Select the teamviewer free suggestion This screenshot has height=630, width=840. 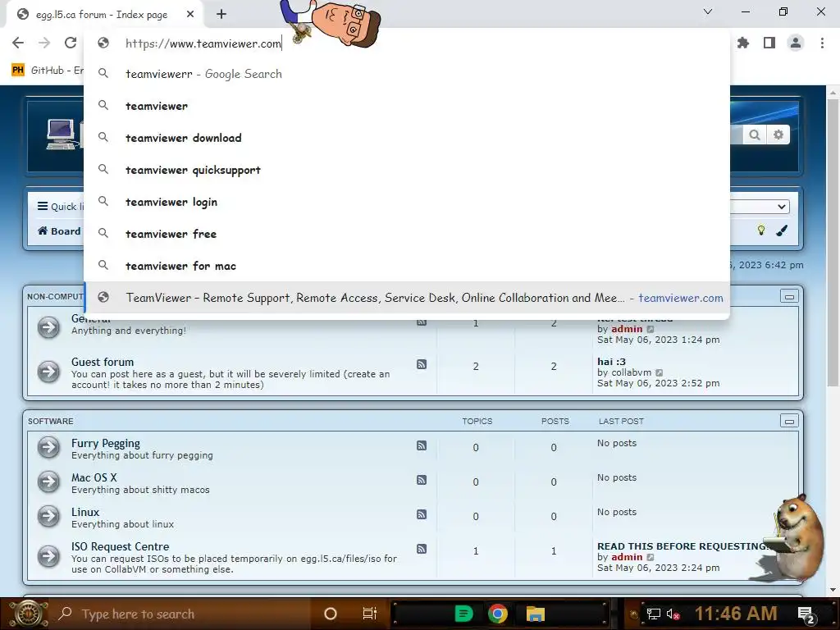407,234
